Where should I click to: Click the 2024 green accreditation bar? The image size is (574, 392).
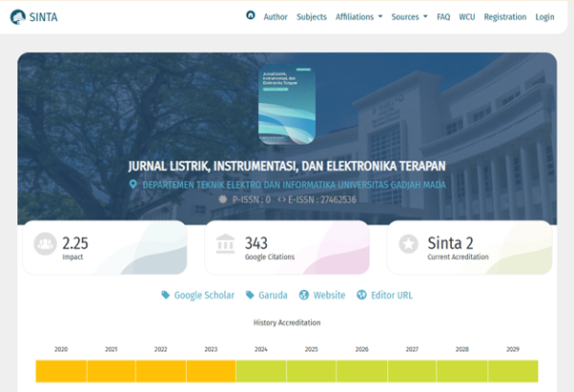tap(260, 371)
